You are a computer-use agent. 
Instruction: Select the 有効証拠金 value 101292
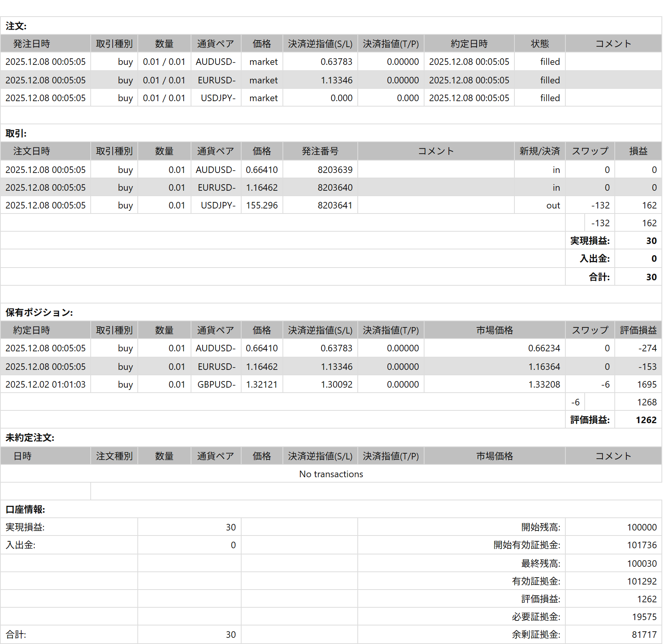[641, 581]
